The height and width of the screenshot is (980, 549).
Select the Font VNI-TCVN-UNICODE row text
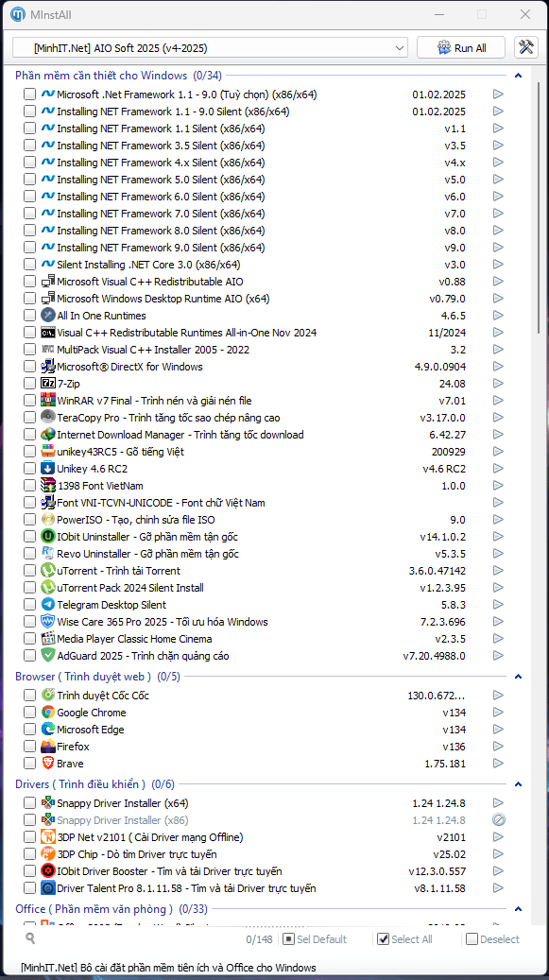point(161,503)
